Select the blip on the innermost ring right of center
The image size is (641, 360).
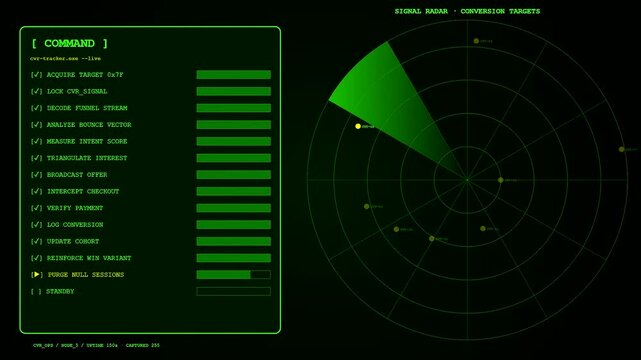[x=500, y=180]
